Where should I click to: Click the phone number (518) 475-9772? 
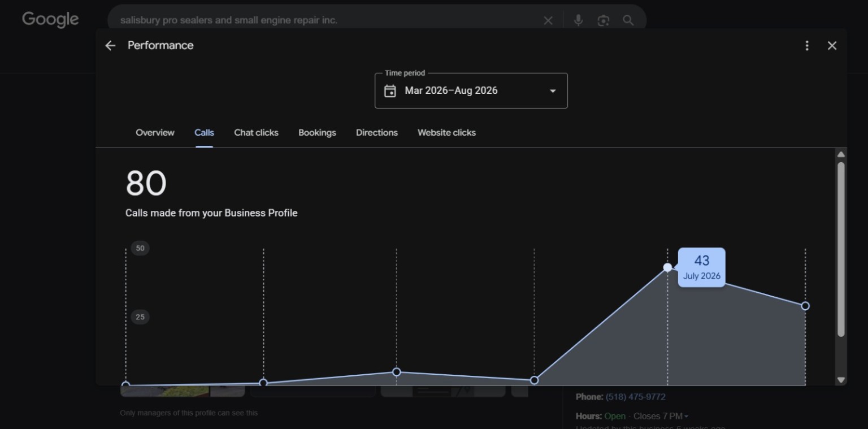coord(635,397)
